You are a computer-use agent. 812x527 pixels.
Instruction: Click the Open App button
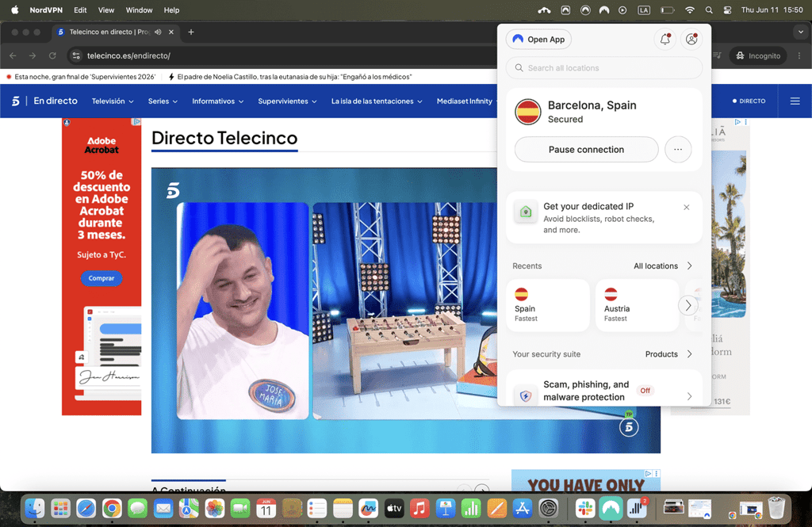[538, 40]
